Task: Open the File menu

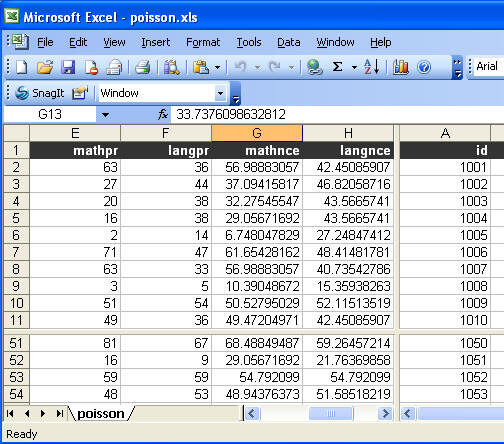Action: pyautogui.click(x=45, y=42)
